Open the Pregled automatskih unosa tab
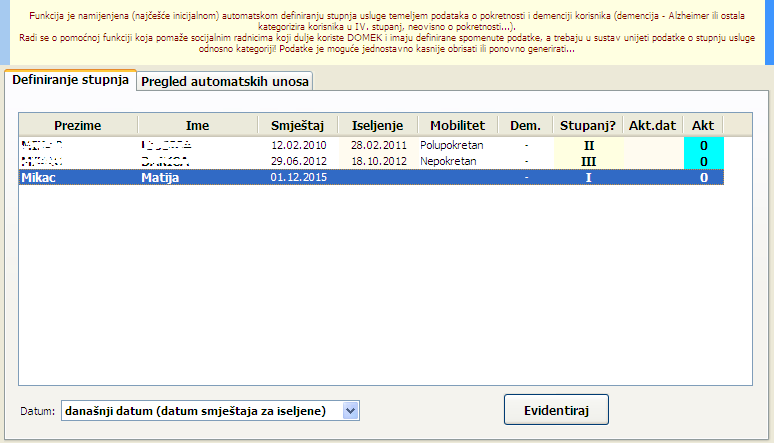The image size is (774, 443). click(x=225, y=81)
